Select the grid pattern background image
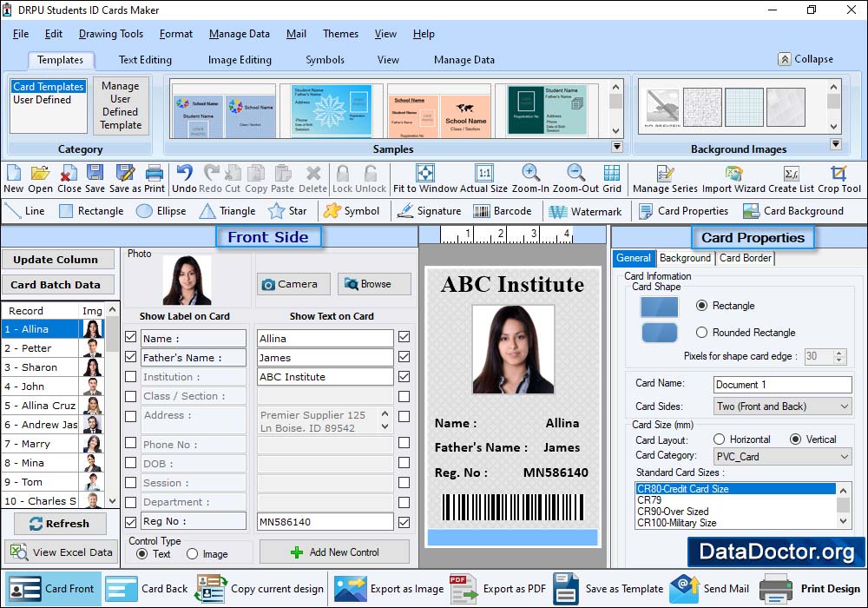The width and height of the screenshot is (868, 608). point(744,107)
